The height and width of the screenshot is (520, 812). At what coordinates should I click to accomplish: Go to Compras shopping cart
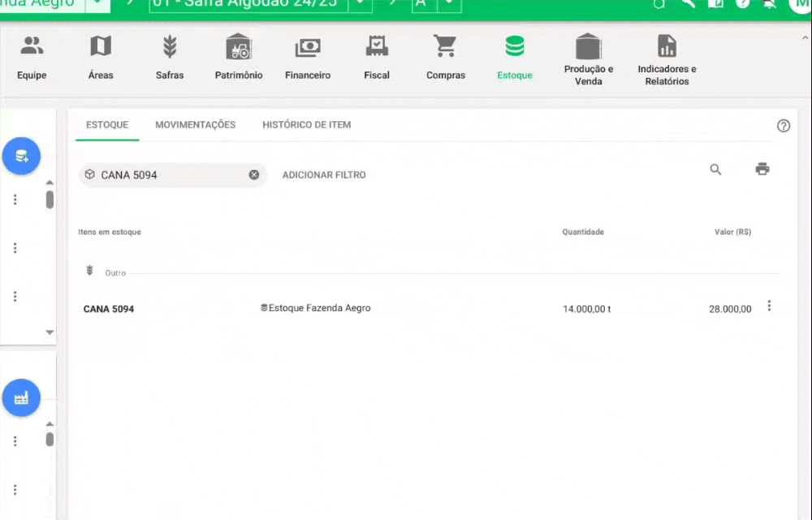coord(445,57)
